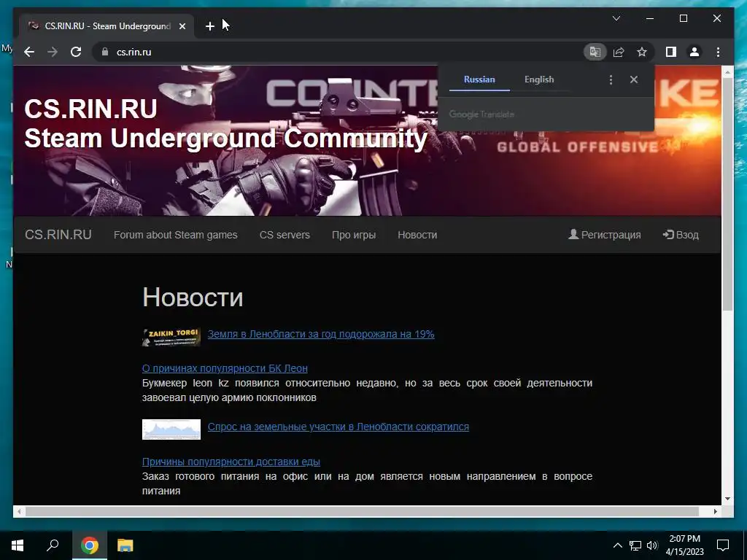Click the CS.RIN.RU banner heading
This screenshot has height=560, width=747.
click(x=226, y=123)
